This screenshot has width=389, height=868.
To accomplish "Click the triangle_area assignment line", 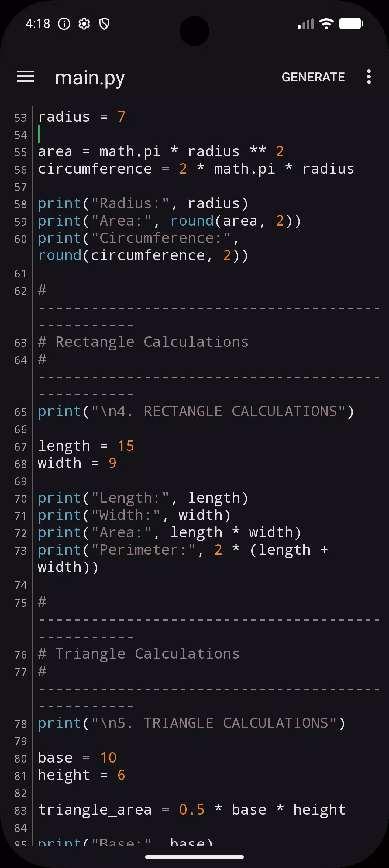I will point(192,810).
